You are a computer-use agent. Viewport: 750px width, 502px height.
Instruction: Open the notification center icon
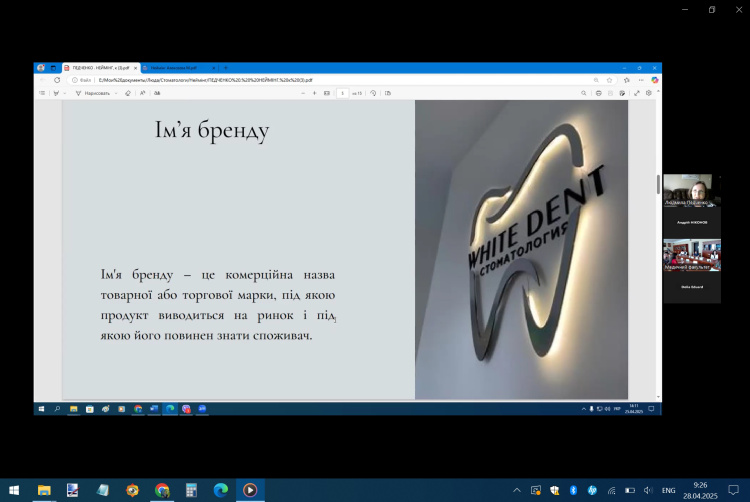733,490
